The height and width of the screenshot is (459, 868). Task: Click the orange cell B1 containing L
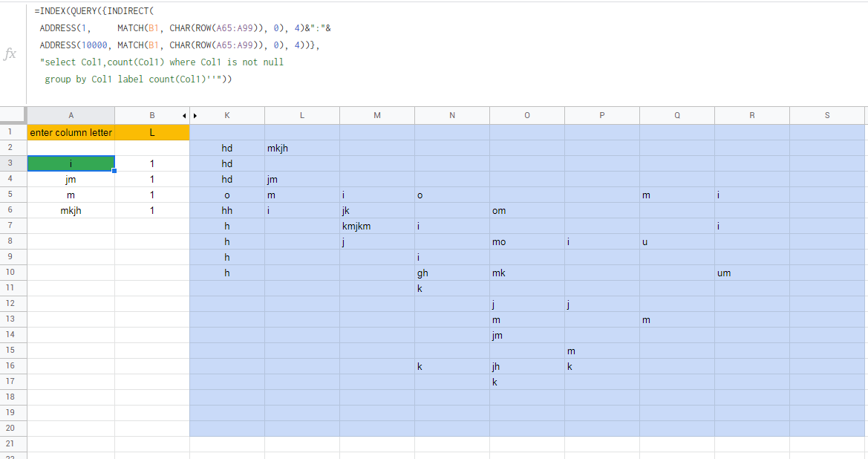click(x=152, y=132)
